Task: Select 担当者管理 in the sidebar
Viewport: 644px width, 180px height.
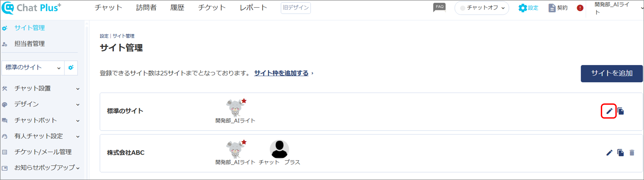Action: [29, 44]
